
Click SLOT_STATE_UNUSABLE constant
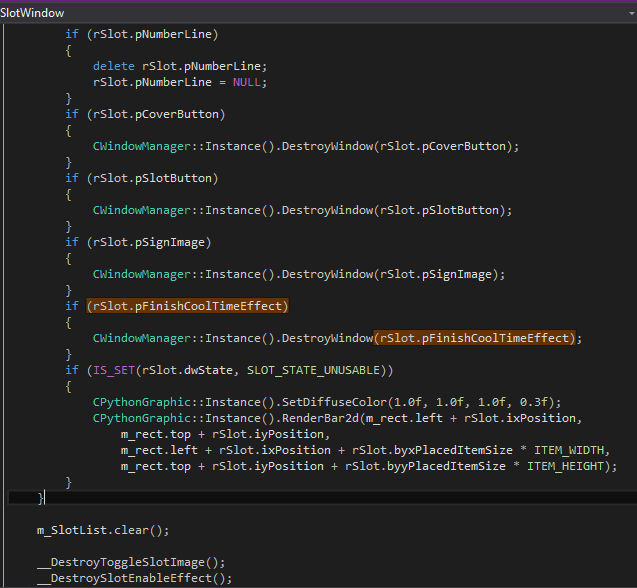point(313,371)
